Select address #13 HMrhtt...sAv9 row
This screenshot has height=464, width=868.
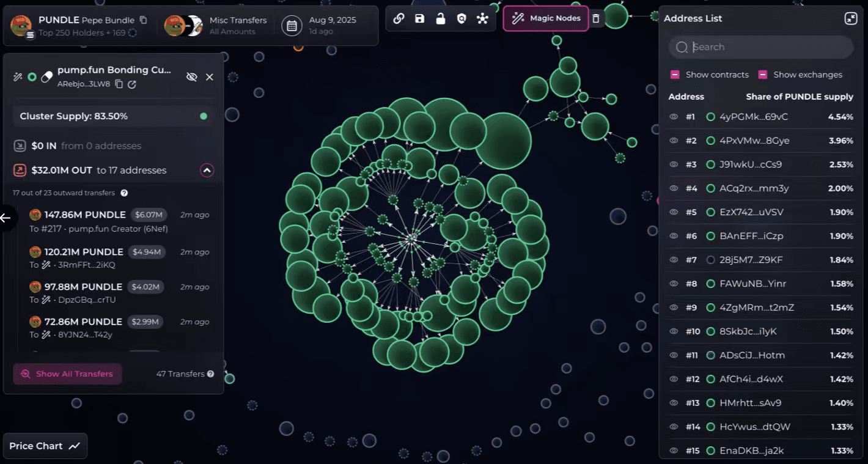(x=760, y=403)
